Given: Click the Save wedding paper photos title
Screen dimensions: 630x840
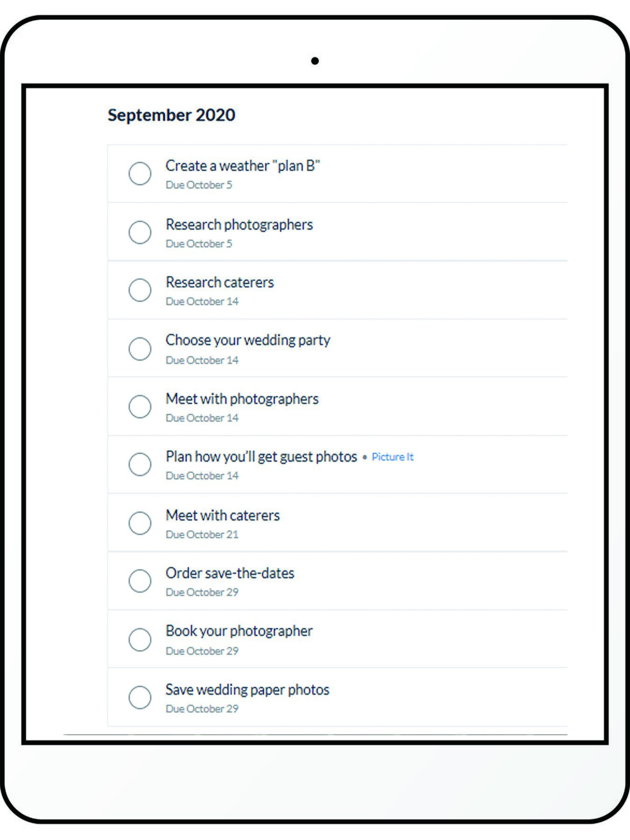Looking at the screenshot, I should click(247, 690).
